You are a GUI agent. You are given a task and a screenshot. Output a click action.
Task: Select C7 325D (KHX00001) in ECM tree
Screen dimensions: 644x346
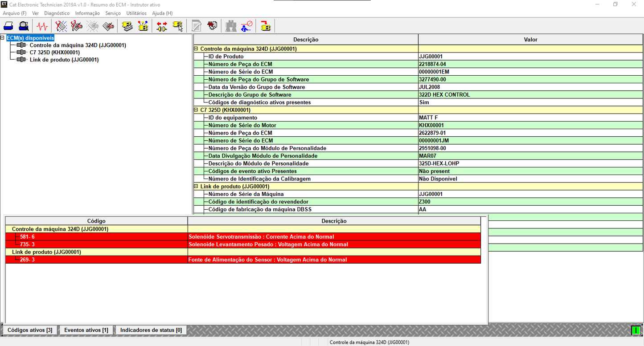[x=55, y=53]
